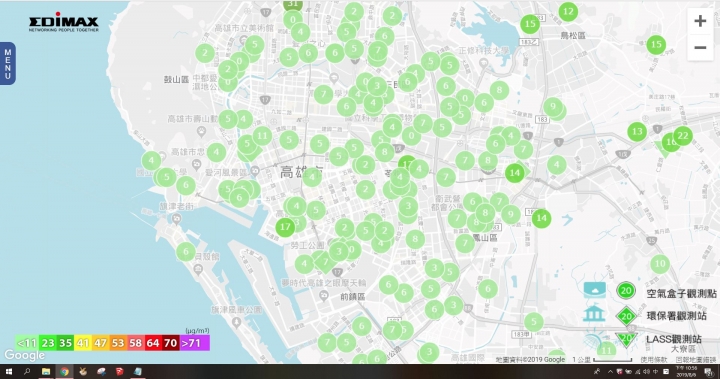
Task: Click the 旗津風車公園 place pin
Action: 236,323
